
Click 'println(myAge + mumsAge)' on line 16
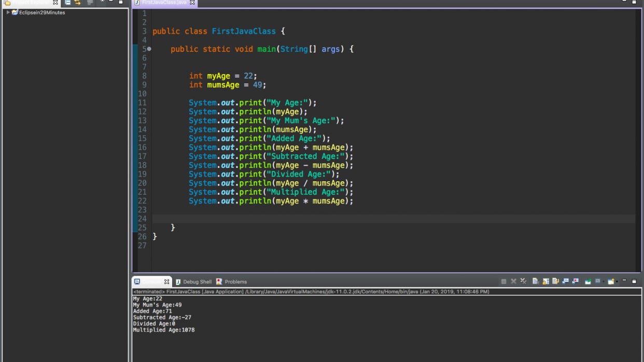[294, 148]
